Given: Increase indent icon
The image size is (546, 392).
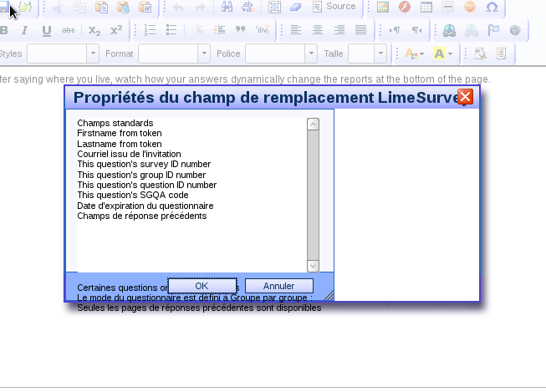Looking at the screenshot, I should 219,30.
